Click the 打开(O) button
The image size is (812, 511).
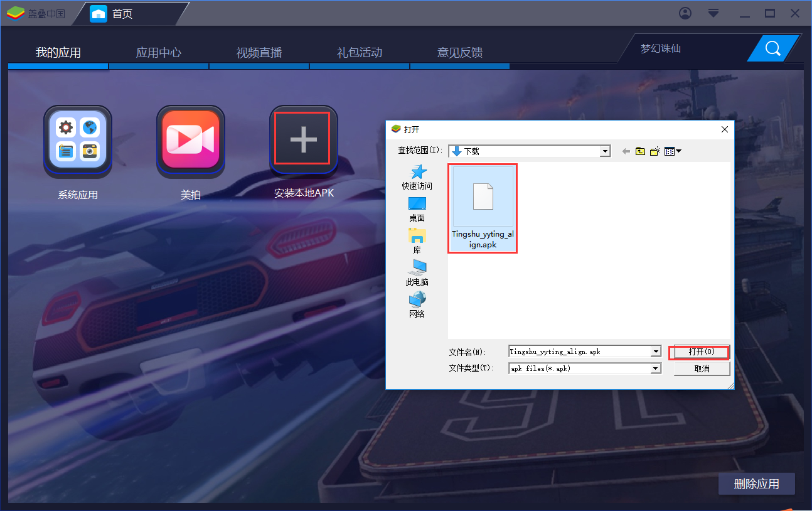[698, 352]
